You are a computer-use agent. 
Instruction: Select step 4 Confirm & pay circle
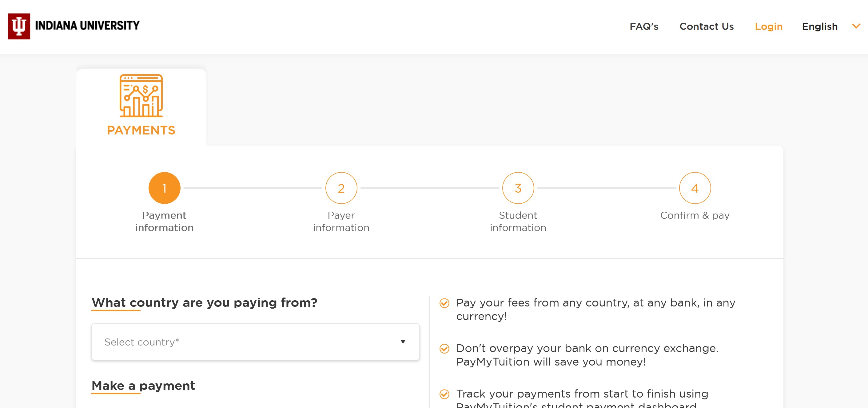pyautogui.click(x=695, y=188)
